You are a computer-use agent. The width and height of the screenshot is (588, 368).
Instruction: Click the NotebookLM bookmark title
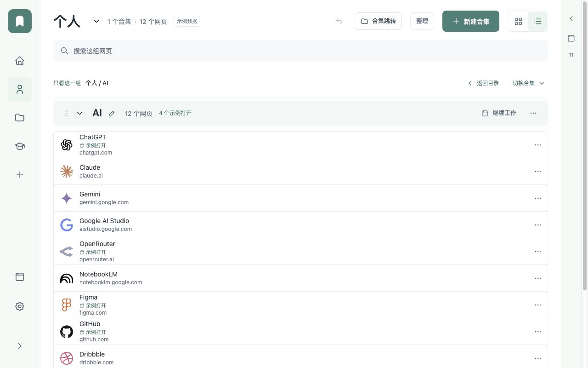click(98, 274)
